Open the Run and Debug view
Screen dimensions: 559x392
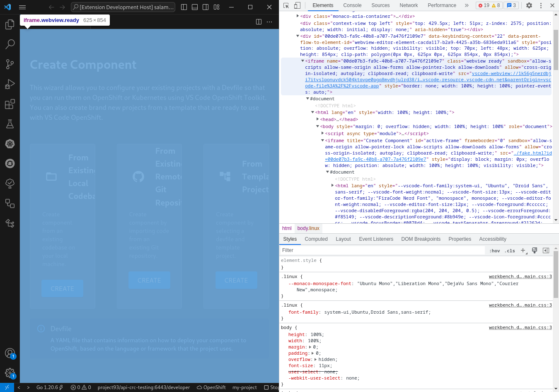tap(10, 84)
